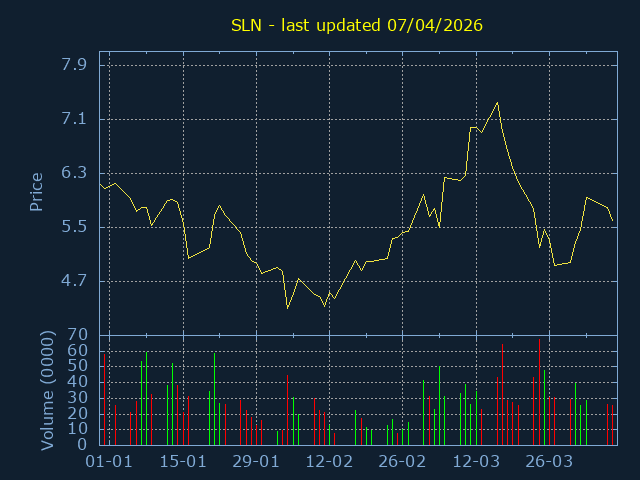Click the 15-01 date tick label
640x480 pixels.
[183, 462]
